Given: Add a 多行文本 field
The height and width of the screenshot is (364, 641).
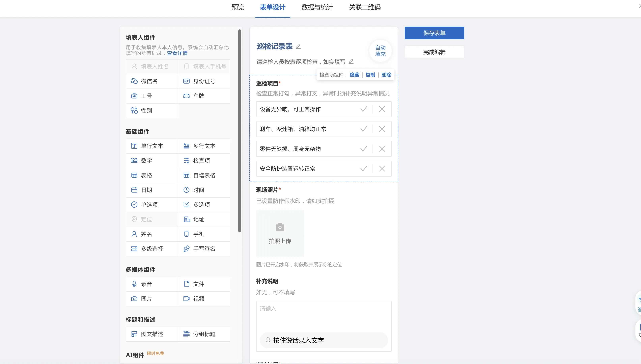Looking at the screenshot, I should pos(204,146).
